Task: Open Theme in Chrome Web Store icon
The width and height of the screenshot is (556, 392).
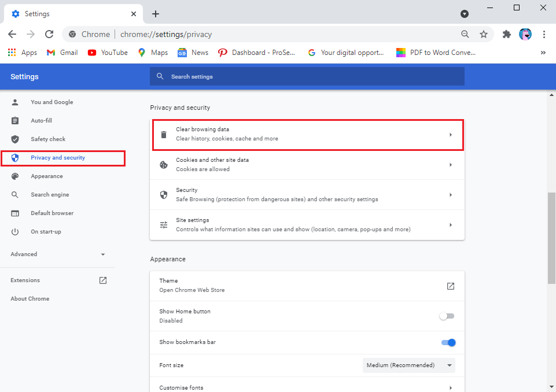Action: (450, 286)
